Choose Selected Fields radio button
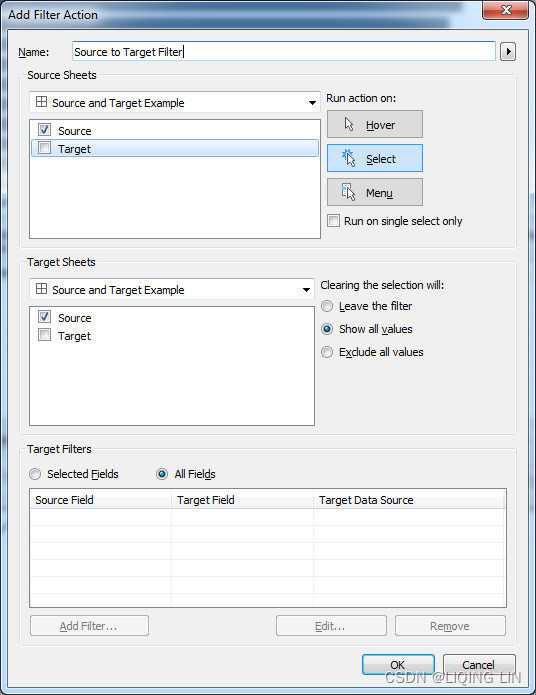This screenshot has height=695, width=536. [35, 474]
